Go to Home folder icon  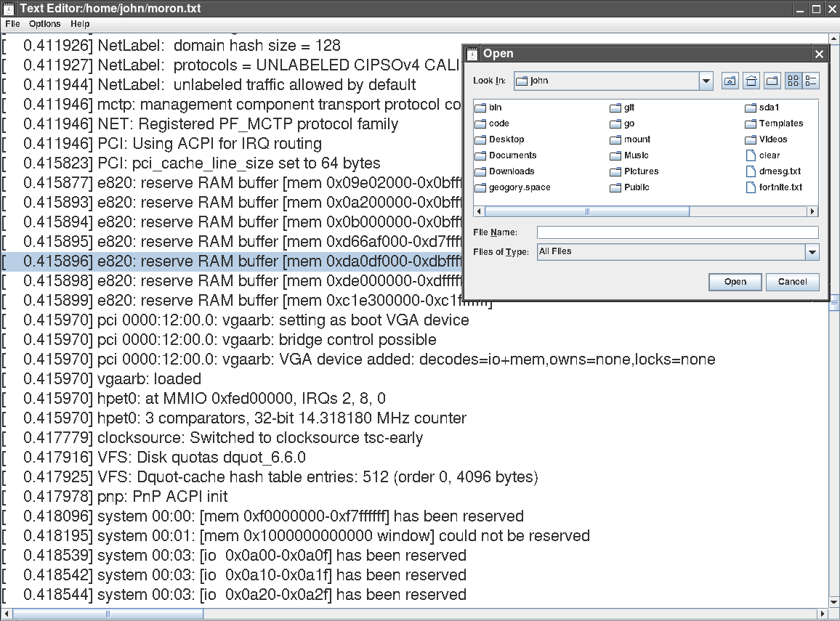tap(751, 81)
